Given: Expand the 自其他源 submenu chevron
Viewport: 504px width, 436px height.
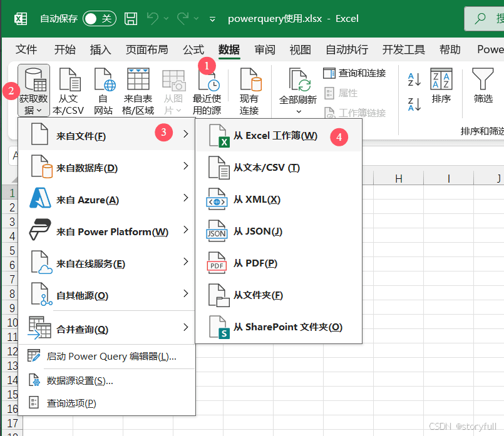Looking at the screenshot, I should 185,293.
